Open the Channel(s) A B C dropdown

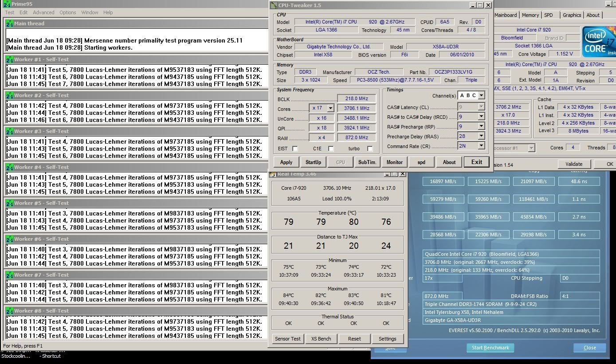tap(481, 95)
